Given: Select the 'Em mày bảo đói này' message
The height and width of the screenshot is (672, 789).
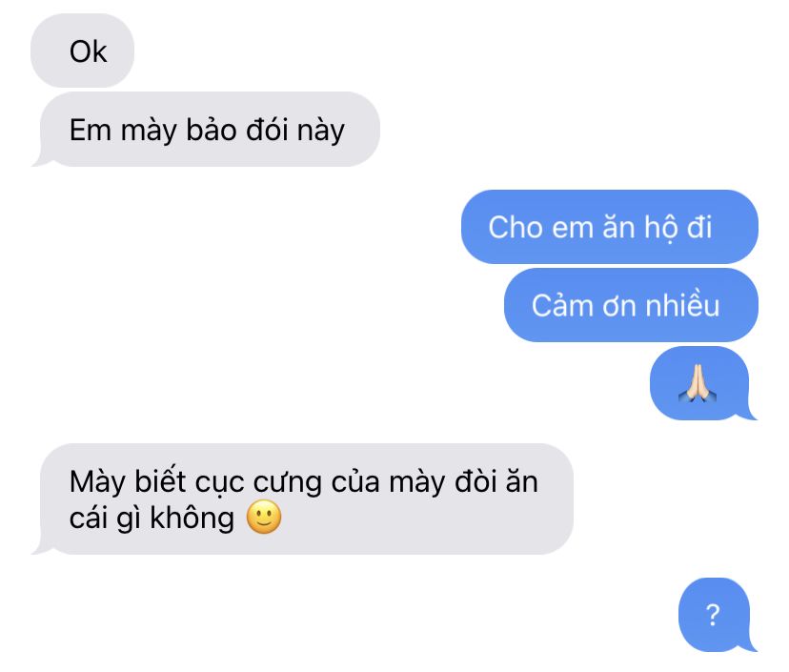Looking at the screenshot, I should click(207, 130).
